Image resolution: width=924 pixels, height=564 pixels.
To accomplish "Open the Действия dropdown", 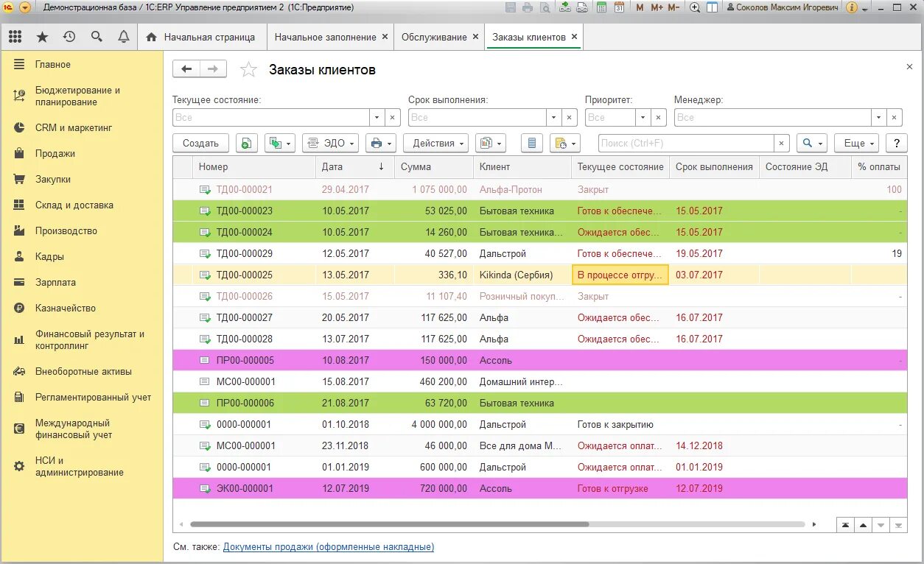I will point(435,143).
